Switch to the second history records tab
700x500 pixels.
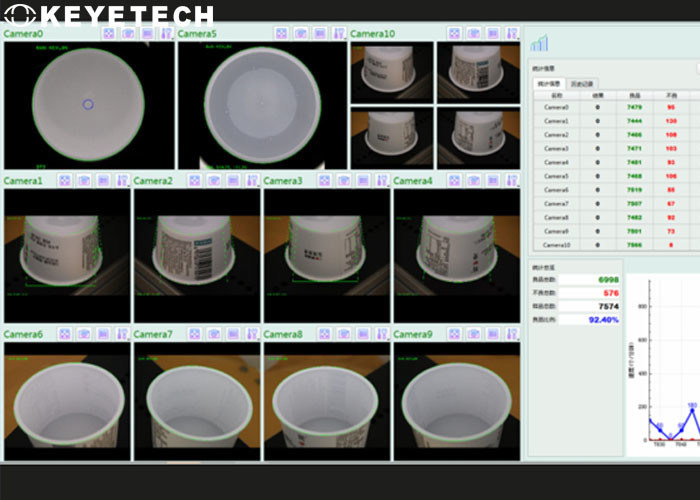(582, 83)
